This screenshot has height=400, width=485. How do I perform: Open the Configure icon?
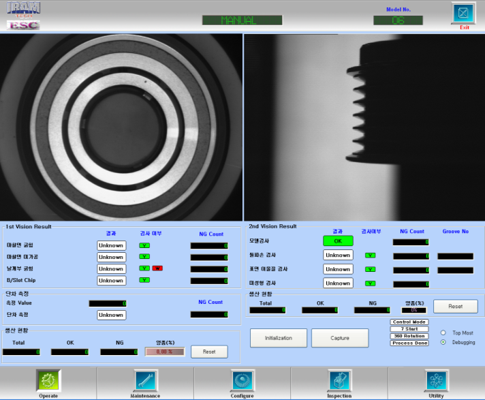coord(242,380)
